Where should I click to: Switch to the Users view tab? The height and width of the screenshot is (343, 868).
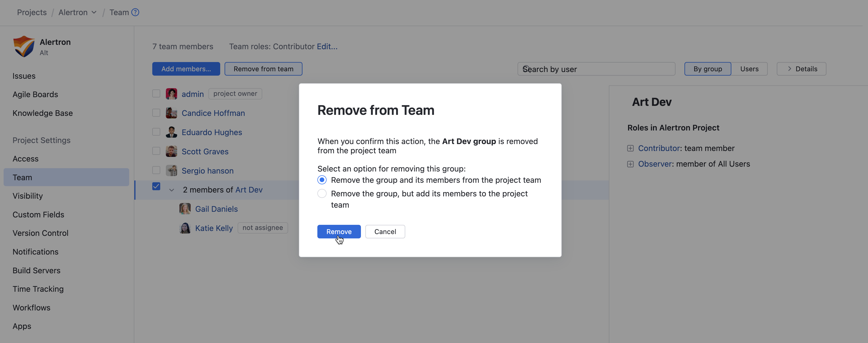pos(749,69)
